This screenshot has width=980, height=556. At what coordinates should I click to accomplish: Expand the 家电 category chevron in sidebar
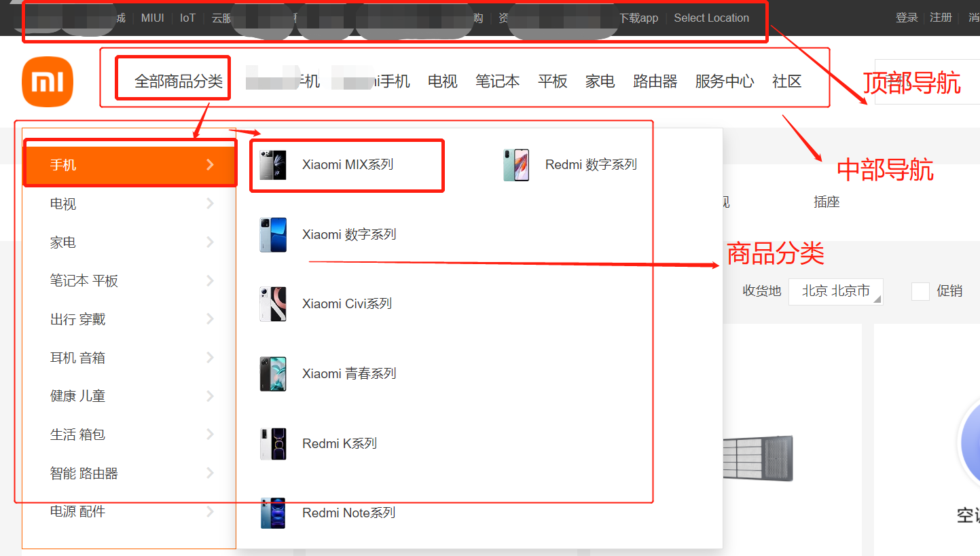pyautogui.click(x=210, y=242)
